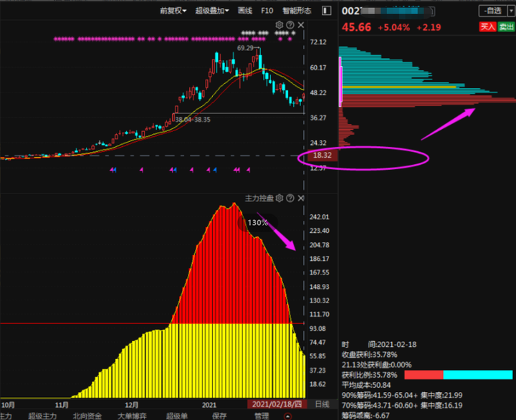Expand the dropdown arrow beside -自选
Viewport: 516px width, 420px height.
coord(511,11)
